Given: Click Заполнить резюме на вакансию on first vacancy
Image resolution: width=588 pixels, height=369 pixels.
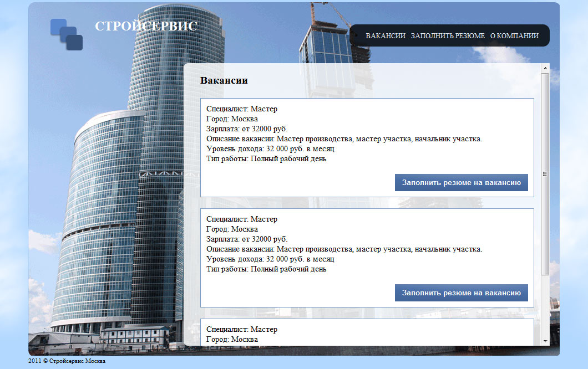Looking at the screenshot, I should (461, 182).
